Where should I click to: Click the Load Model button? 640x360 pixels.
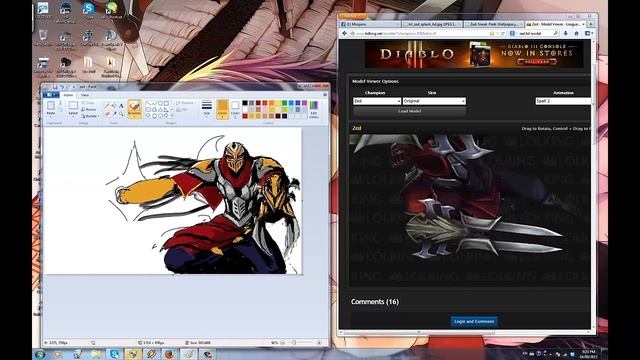[409, 111]
